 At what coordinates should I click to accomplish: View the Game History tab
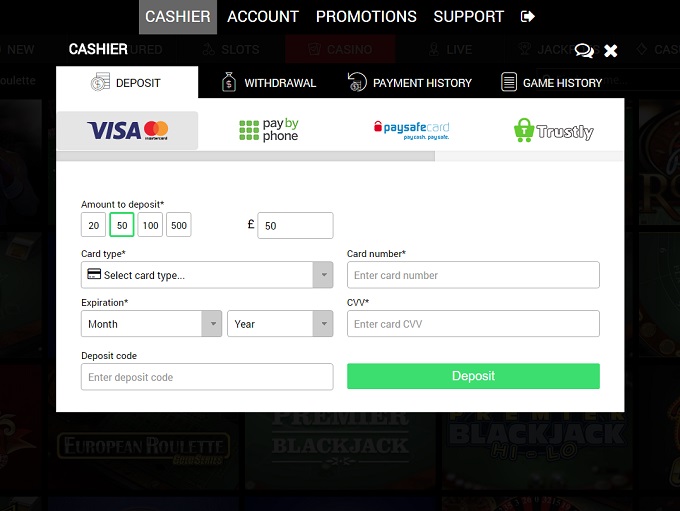coord(551,83)
